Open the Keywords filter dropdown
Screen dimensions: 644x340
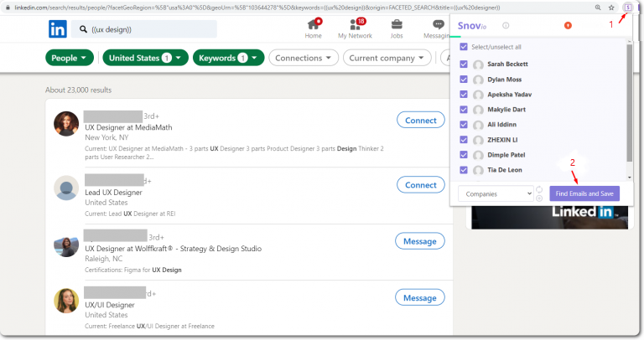[228, 58]
